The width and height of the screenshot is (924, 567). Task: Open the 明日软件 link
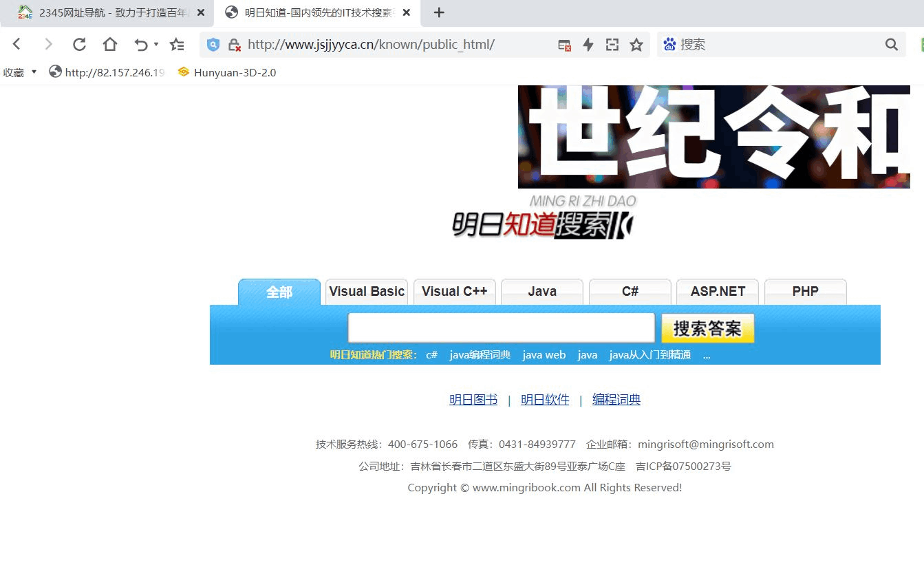545,400
